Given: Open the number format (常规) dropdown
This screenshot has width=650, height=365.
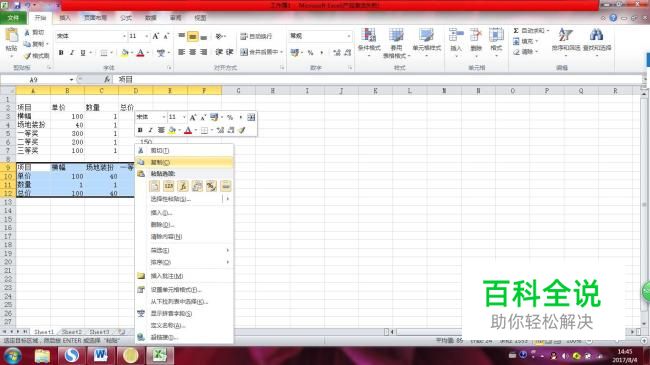Looking at the screenshot, I should (x=348, y=36).
